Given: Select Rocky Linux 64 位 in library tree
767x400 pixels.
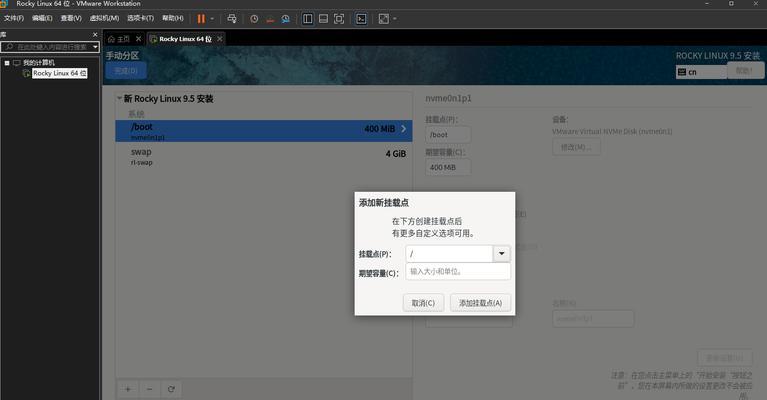Looking at the screenshot, I should click(60, 73).
